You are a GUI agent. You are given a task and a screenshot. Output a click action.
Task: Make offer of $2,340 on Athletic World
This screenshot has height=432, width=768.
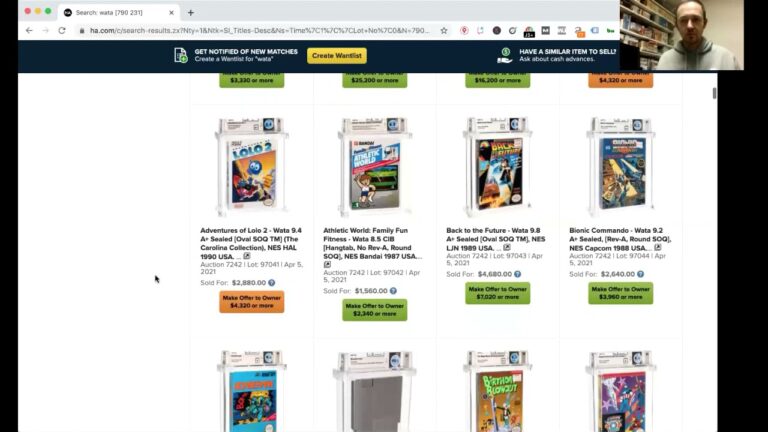pyautogui.click(x=375, y=310)
